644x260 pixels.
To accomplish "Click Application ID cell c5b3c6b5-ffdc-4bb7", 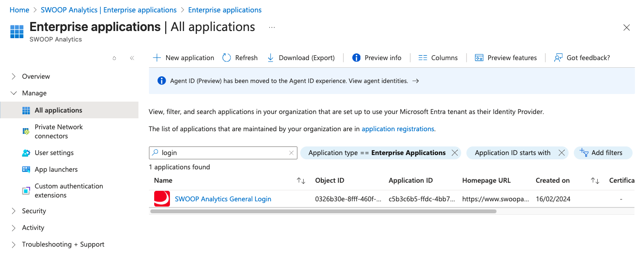I will click(x=422, y=199).
